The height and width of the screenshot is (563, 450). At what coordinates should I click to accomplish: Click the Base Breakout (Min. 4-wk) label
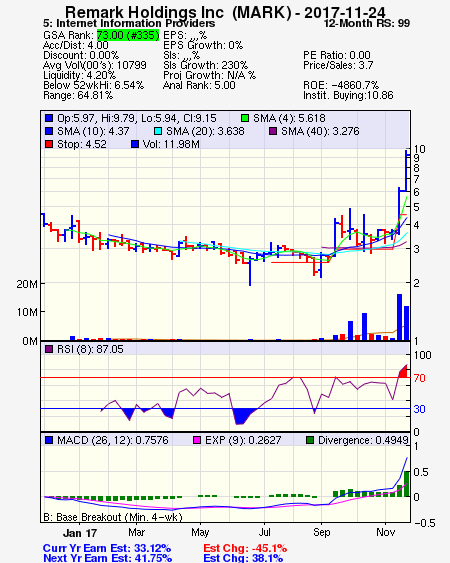(x=113, y=517)
